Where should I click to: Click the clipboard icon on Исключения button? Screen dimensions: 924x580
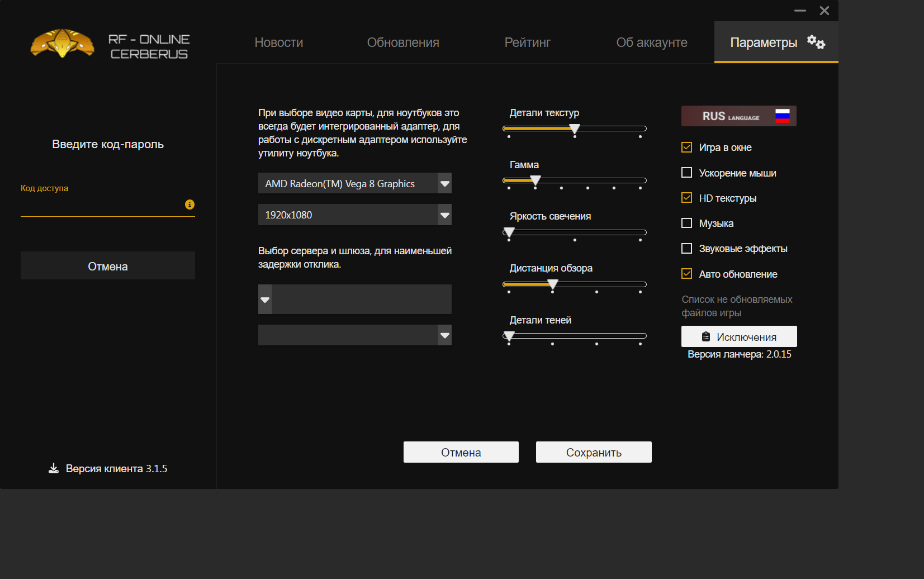(x=706, y=337)
